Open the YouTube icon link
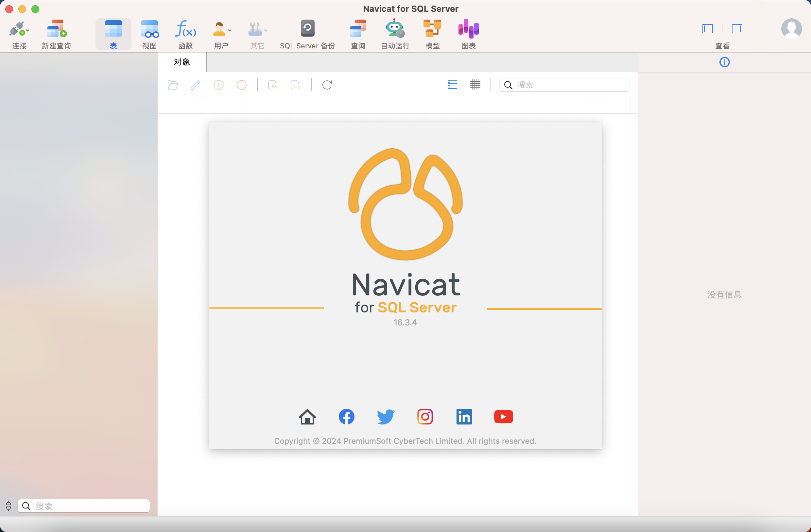The height and width of the screenshot is (532, 811). (504, 417)
